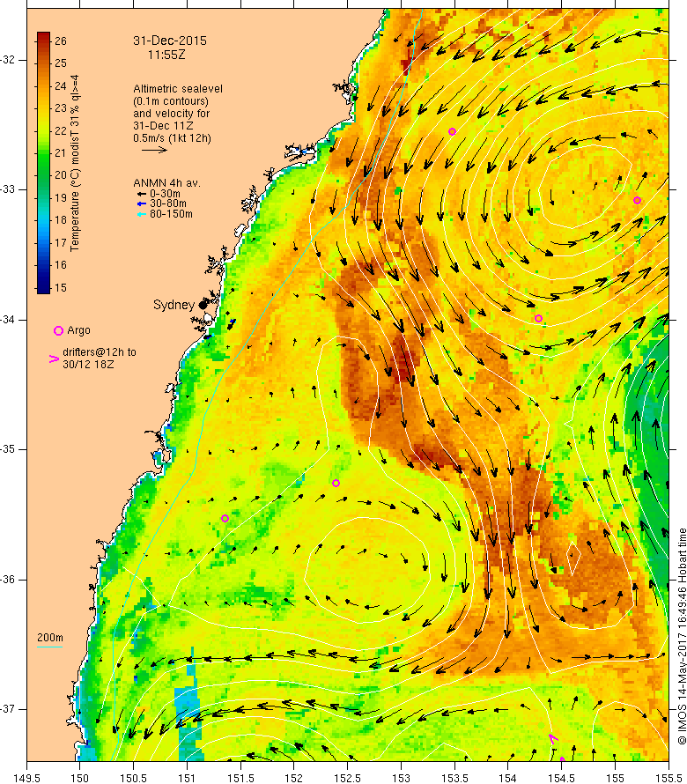This screenshot has width=687, height=784.
Task: Click the 153.5 longitude axis label
Action: tap(454, 779)
